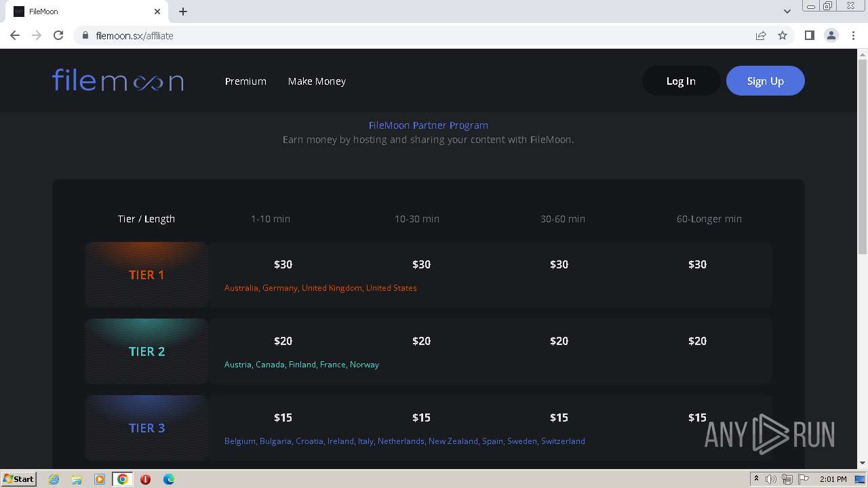Click the Sign Up button
The width and height of the screenshot is (868, 488).
pos(766,81)
